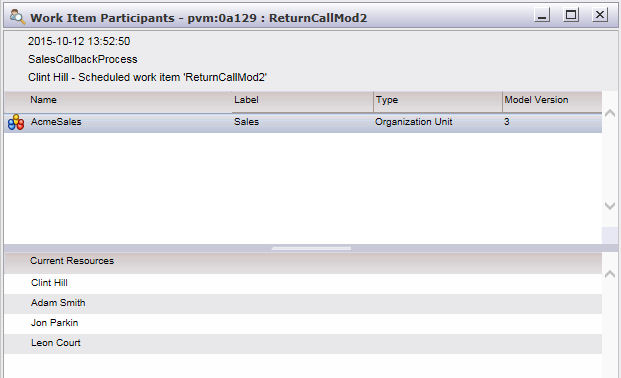
Task: Minimize the Work Item Participants dialog
Action: [x=541, y=15]
